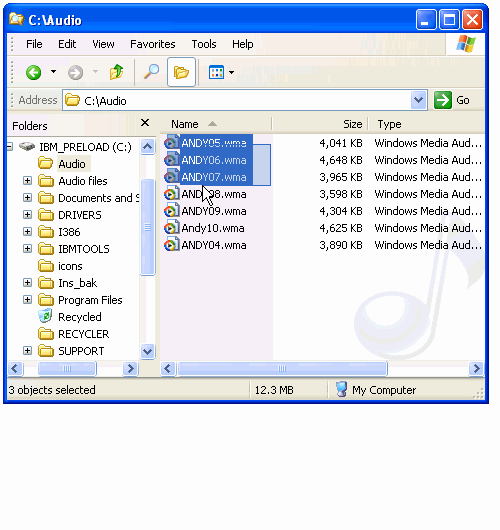Open the Search magnifier tool
Viewport: 500px width, 530px height.
click(x=151, y=72)
